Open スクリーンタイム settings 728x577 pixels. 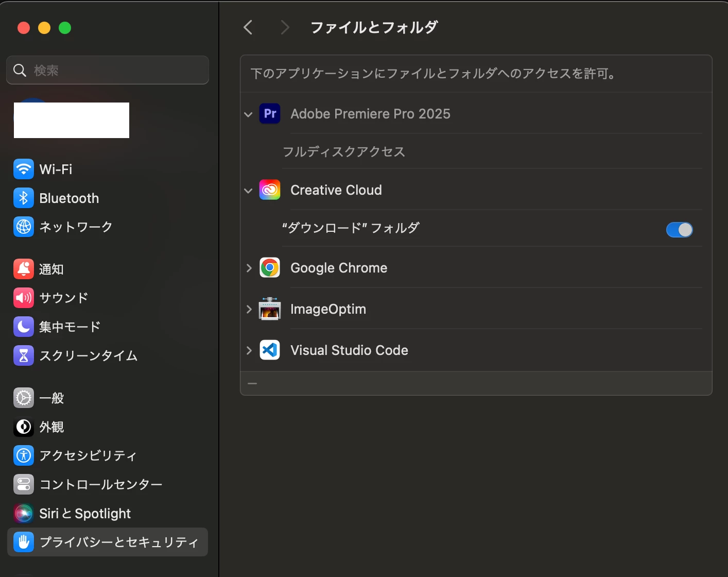108,355
